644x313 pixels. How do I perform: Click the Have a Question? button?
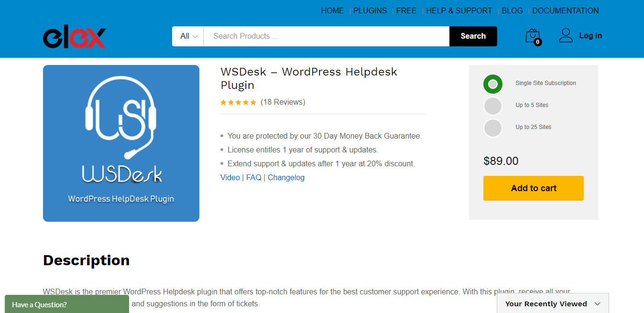[x=67, y=304]
